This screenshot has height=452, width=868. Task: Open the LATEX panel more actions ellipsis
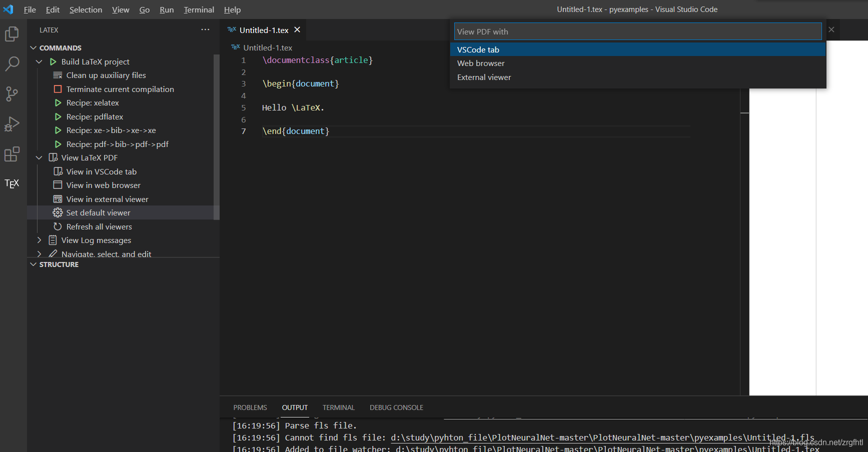coord(205,29)
